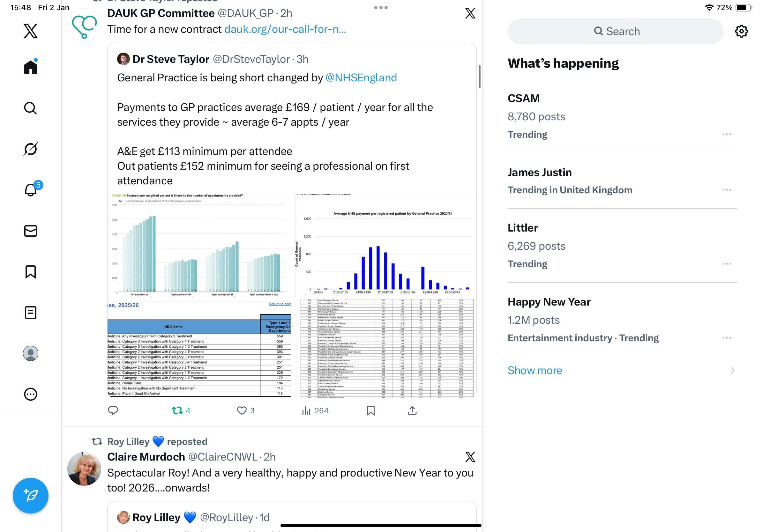The width and height of the screenshot is (762, 532).
Task: Open Bookmarks in left sidebar
Action: point(31,272)
